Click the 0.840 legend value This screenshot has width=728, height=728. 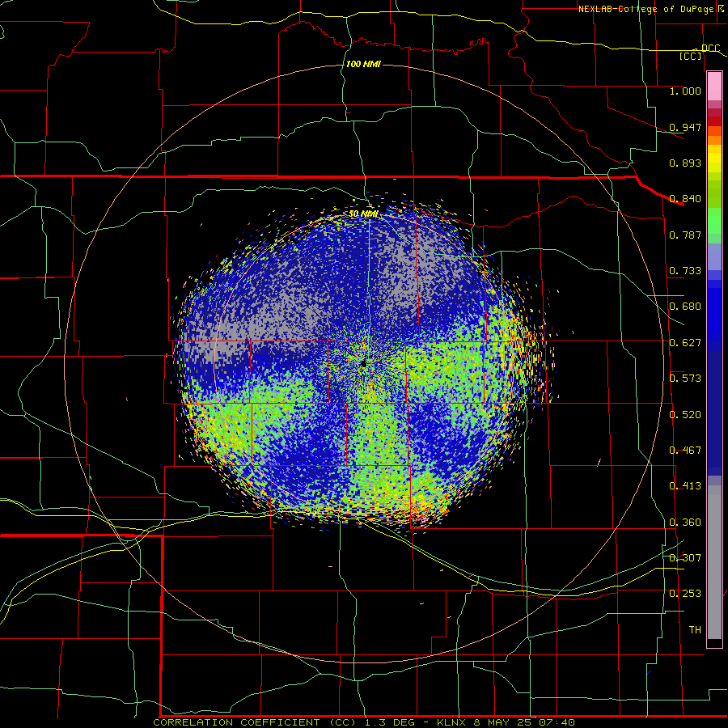(x=685, y=199)
